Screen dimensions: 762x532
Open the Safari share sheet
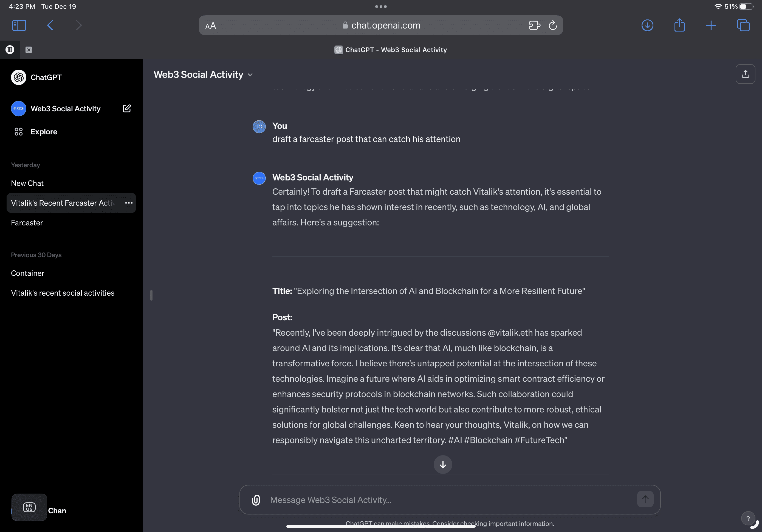[x=679, y=25]
